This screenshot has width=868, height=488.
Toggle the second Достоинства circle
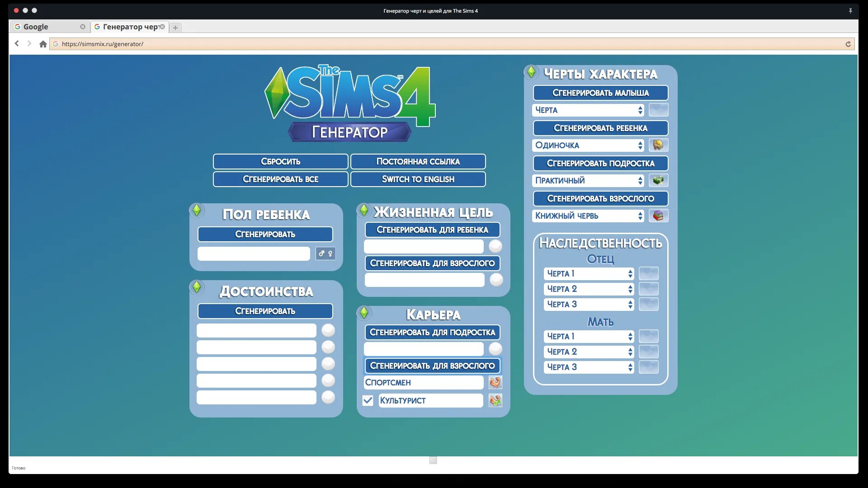[x=328, y=347]
